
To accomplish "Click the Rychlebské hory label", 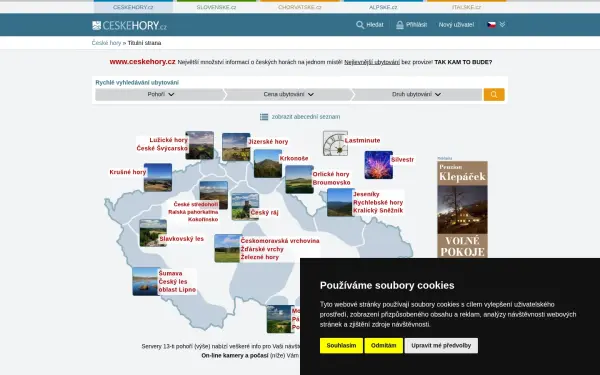I will click(378, 202).
